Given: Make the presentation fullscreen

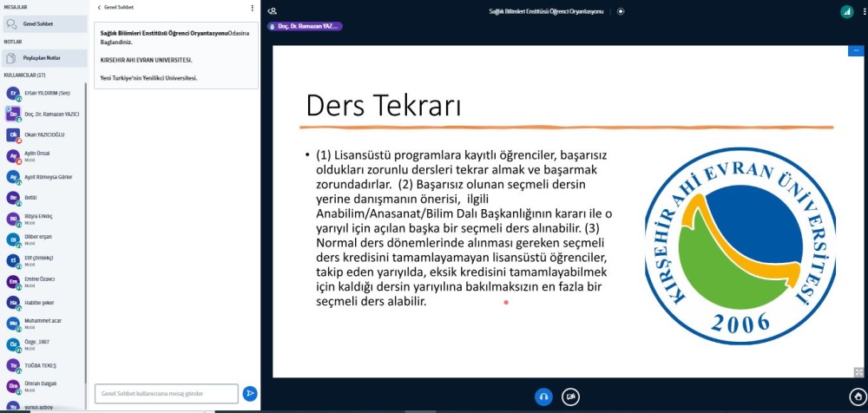Looking at the screenshot, I should click(x=858, y=372).
